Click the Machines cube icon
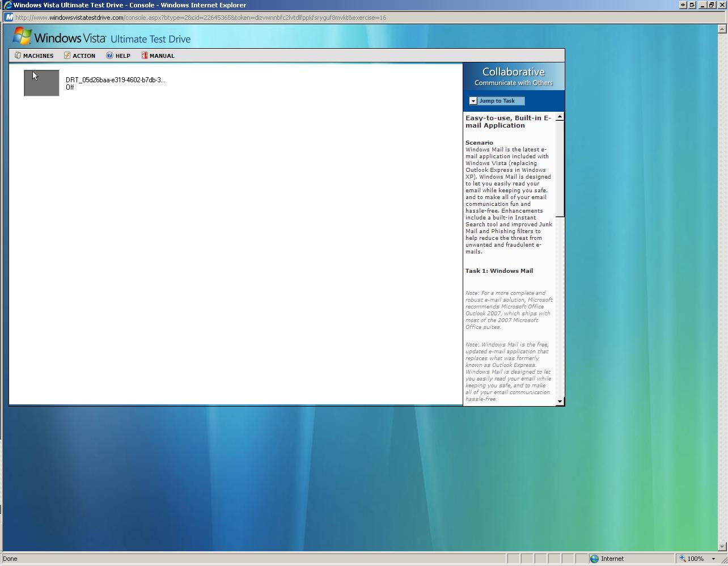 [18, 56]
